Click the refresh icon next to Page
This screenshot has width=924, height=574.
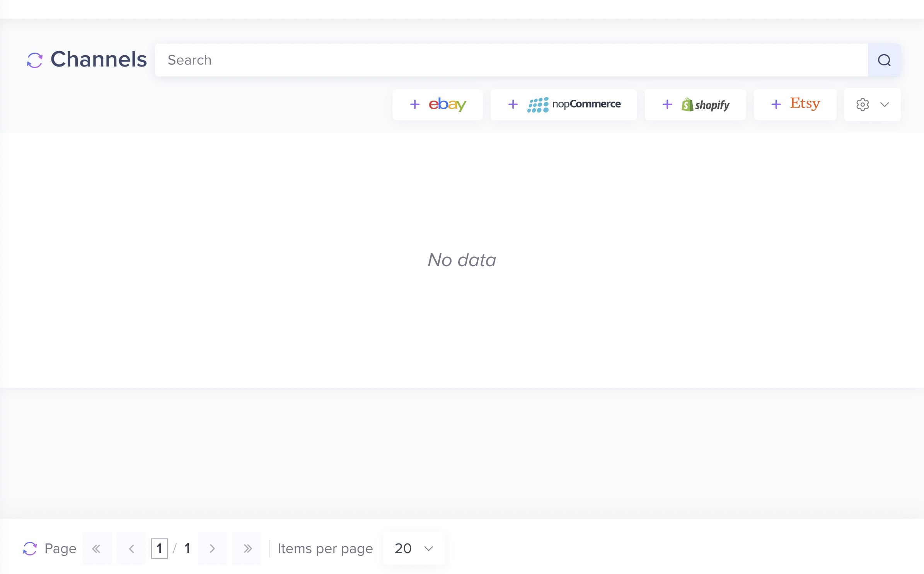click(x=30, y=548)
